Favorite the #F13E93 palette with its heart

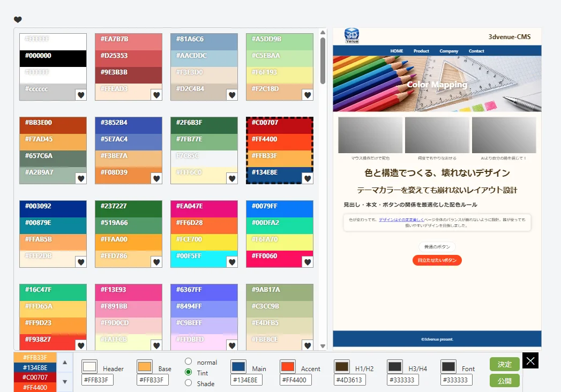(156, 345)
